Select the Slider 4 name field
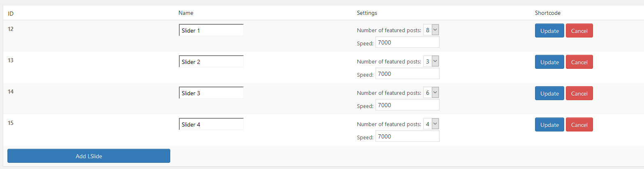Image resolution: width=644 pixels, height=169 pixels. click(211, 124)
